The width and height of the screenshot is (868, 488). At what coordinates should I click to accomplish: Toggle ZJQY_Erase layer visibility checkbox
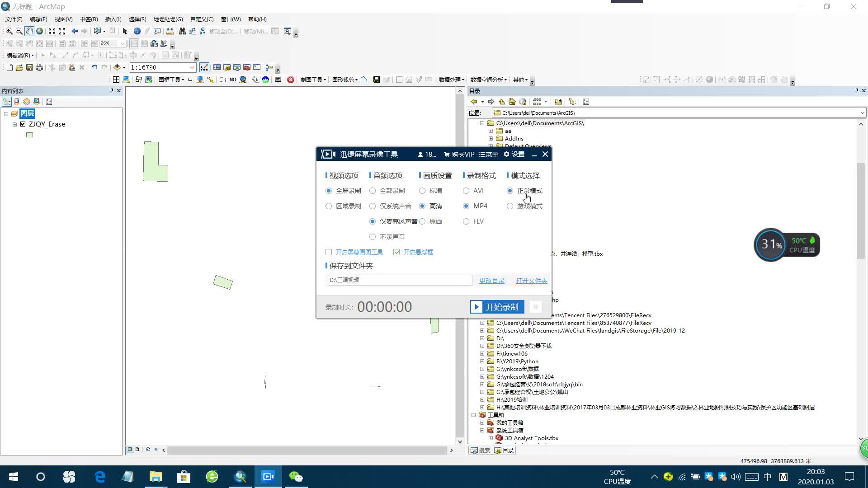click(x=23, y=124)
